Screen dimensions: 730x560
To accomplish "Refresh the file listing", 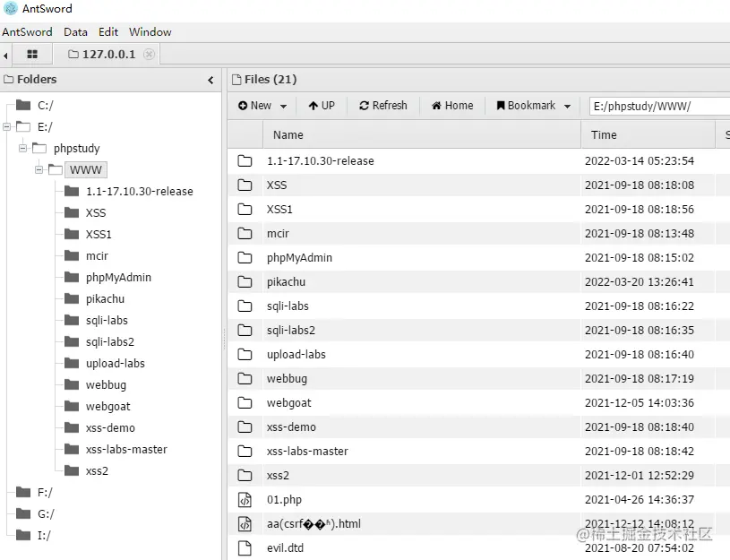I will coord(383,106).
